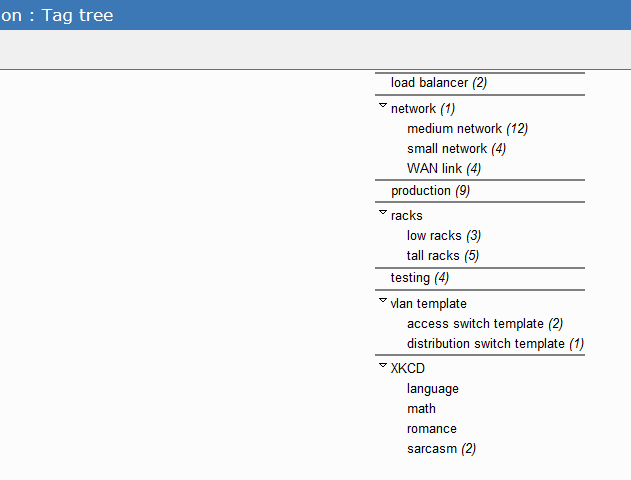This screenshot has width=631, height=480.
Task: Select the romance tag
Action: [432, 429]
